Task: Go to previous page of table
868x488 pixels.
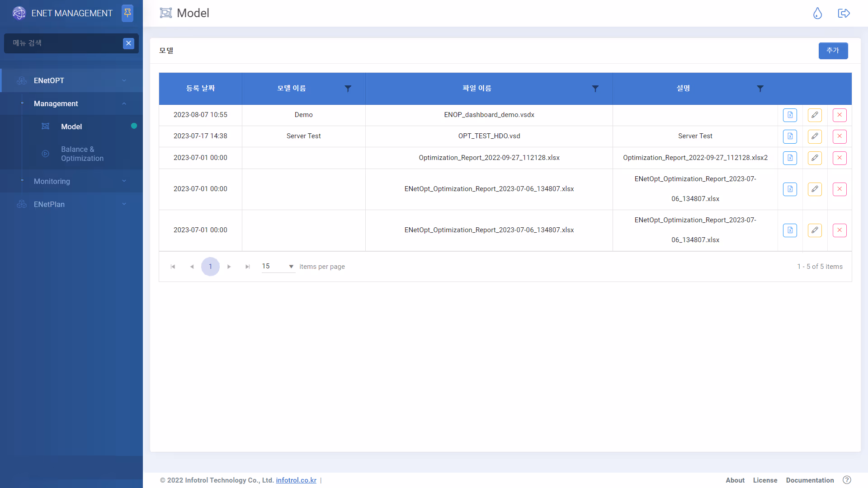Action: (192, 267)
